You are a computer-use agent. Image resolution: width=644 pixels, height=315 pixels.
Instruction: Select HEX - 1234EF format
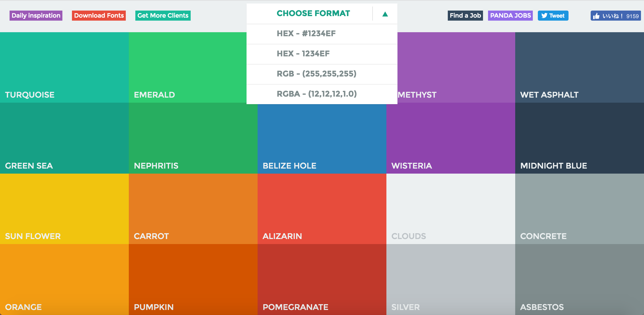[x=304, y=53]
